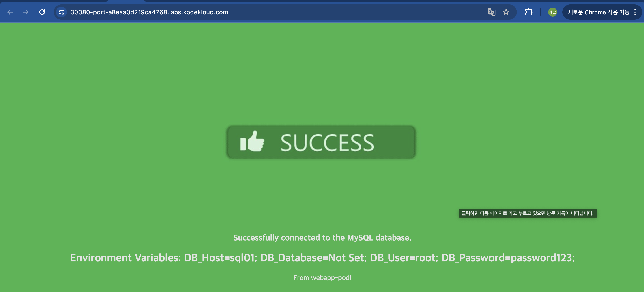Click the Korean navigation history tooltip
This screenshot has width=644, height=292.
tap(528, 213)
